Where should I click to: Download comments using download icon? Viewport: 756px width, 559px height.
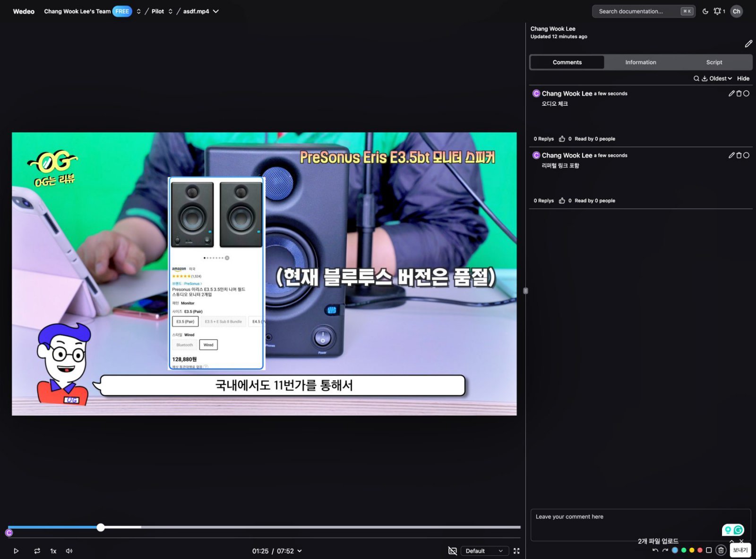click(704, 78)
